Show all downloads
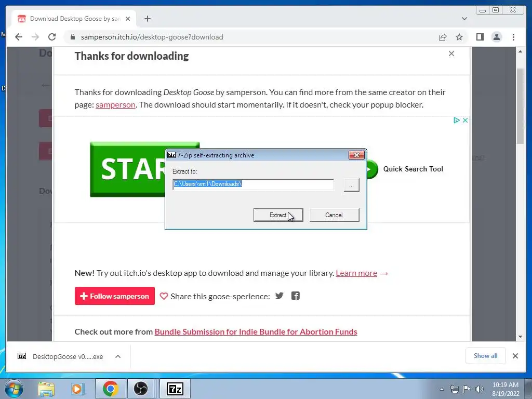 486,355
